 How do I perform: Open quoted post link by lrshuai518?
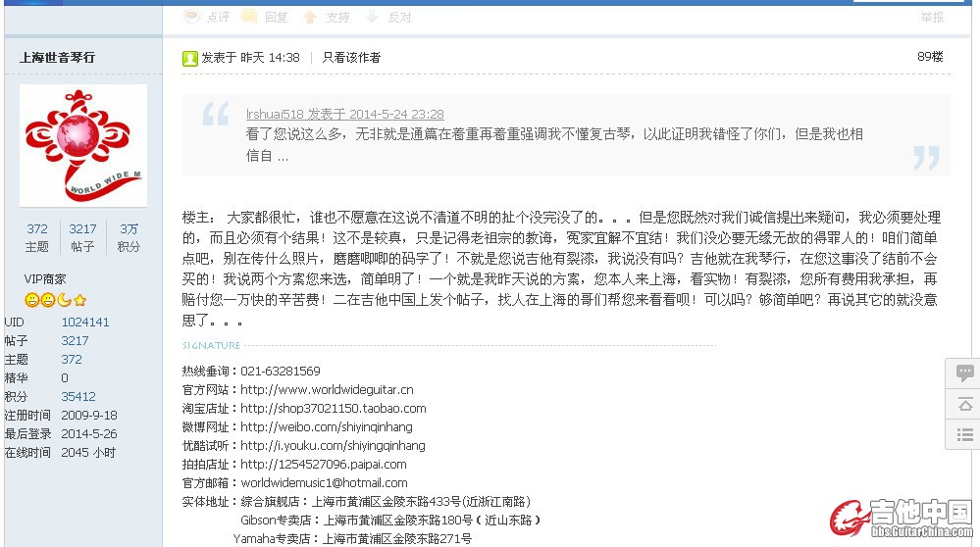pos(344,114)
